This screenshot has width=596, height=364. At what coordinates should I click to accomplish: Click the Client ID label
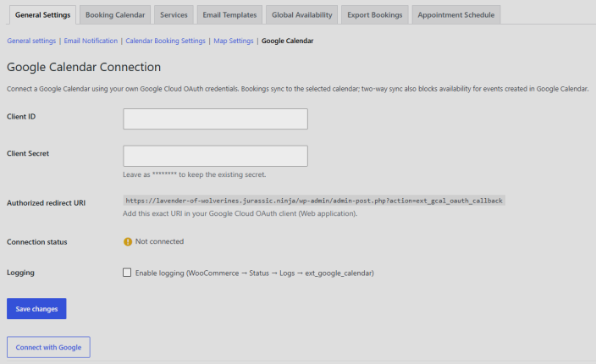21,117
